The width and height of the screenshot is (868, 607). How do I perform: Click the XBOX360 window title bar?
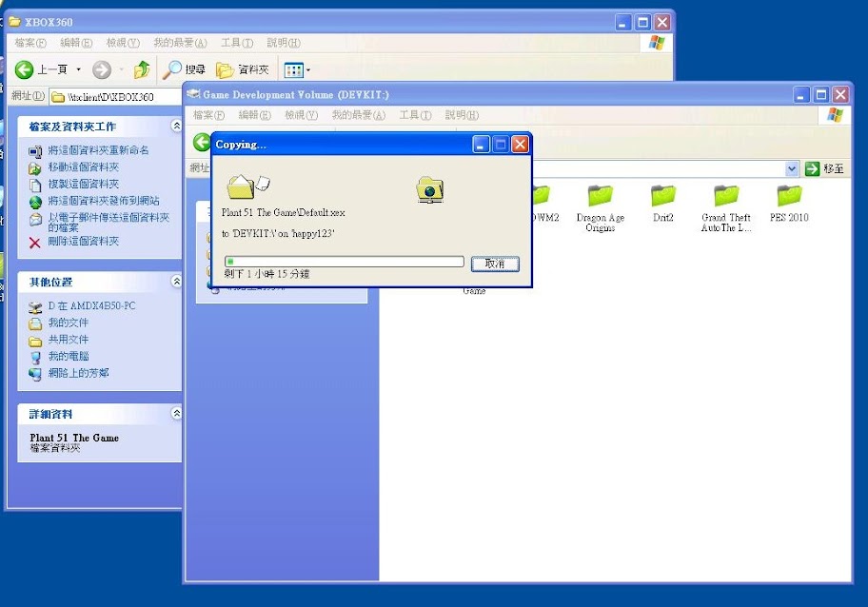pyautogui.click(x=310, y=22)
